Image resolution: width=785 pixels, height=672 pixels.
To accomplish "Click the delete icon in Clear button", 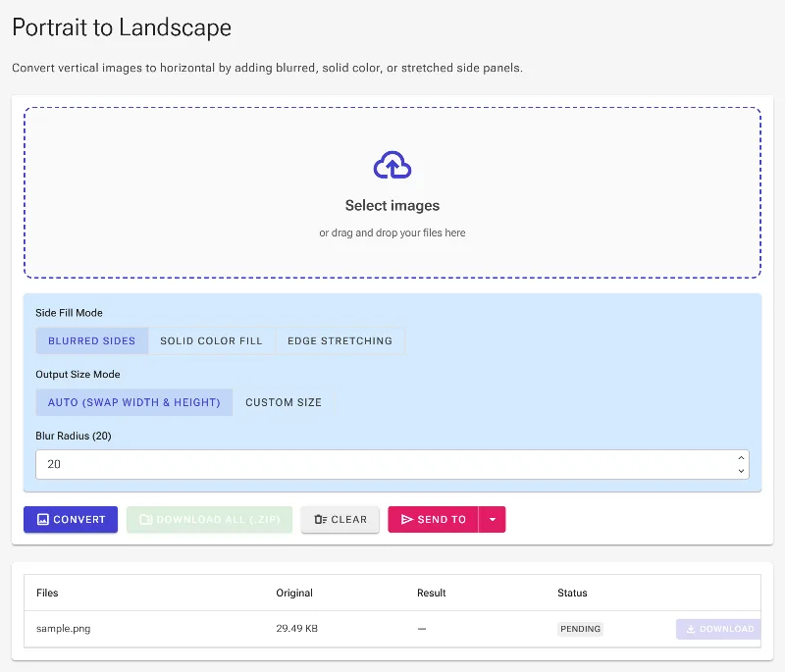I will 321,519.
